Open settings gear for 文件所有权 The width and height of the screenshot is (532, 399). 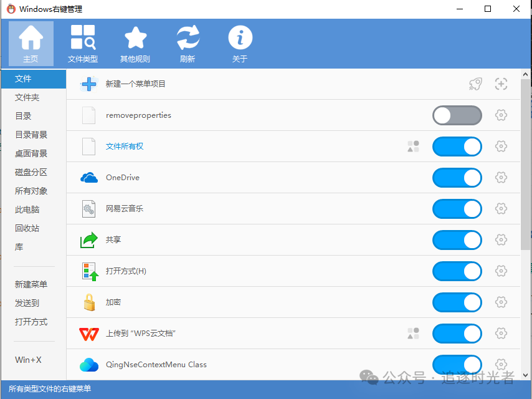pos(501,147)
